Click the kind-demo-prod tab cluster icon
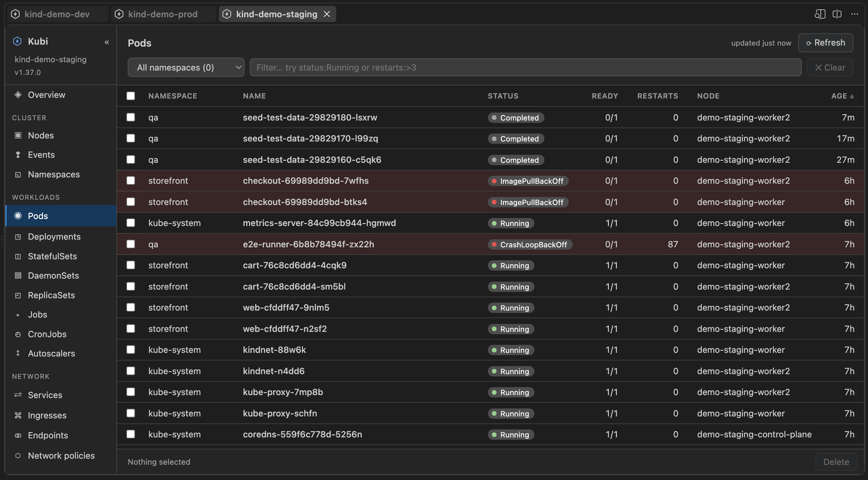 (119, 14)
